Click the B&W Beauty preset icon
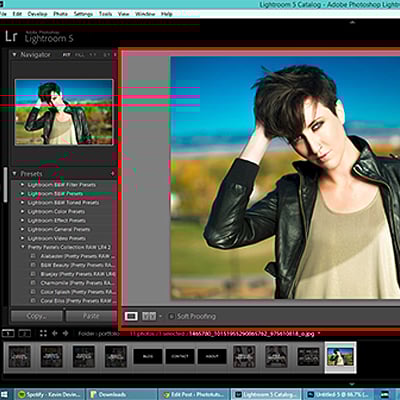The width and height of the screenshot is (400, 400). click(x=33, y=265)
